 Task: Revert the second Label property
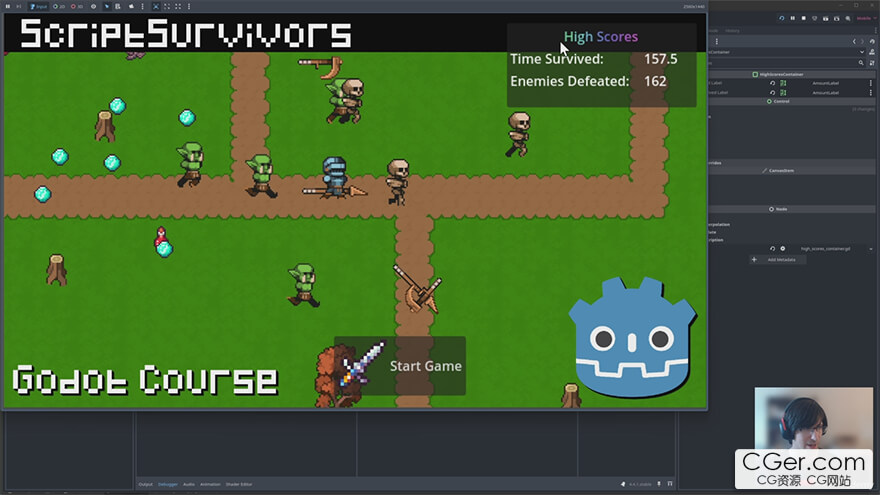point(772,93)
